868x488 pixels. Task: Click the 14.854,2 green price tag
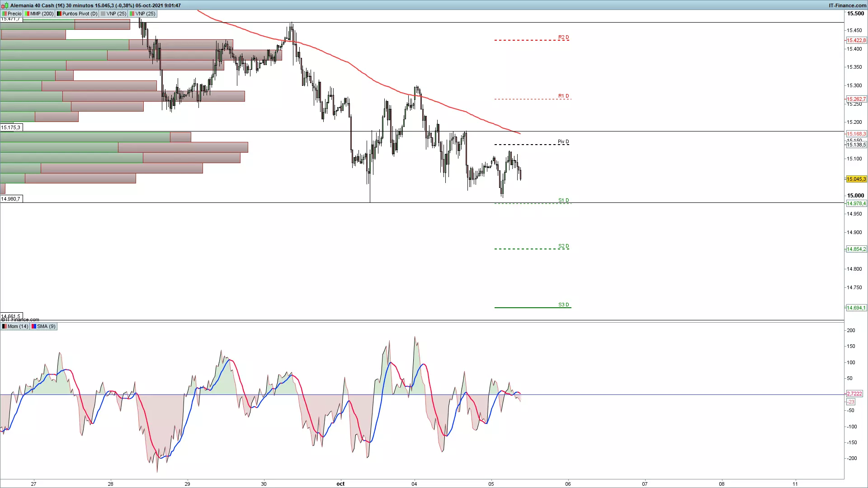tap(856, 249)
